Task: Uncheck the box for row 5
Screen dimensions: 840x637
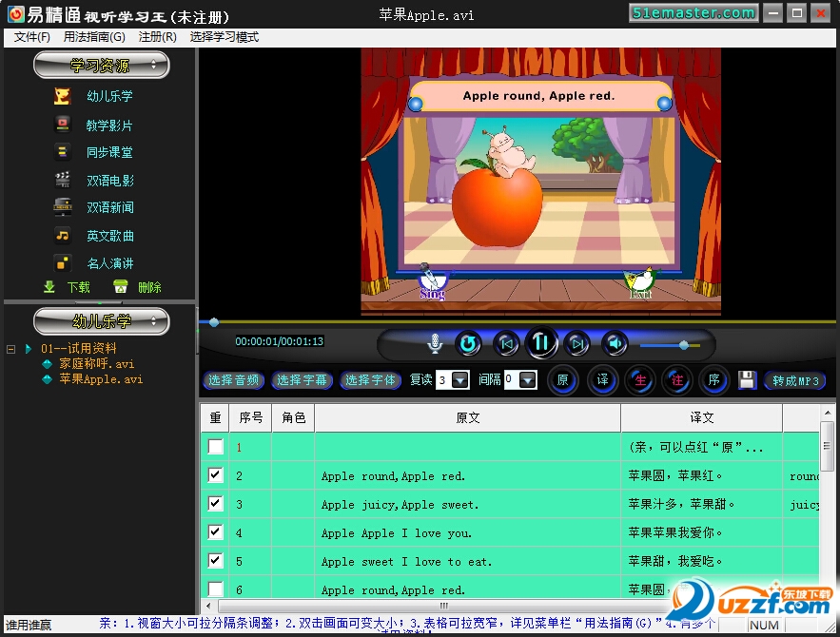Action: (x=215, y=560)
